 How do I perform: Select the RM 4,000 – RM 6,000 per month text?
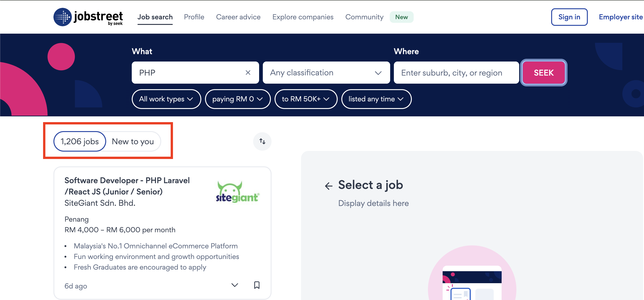120,230
